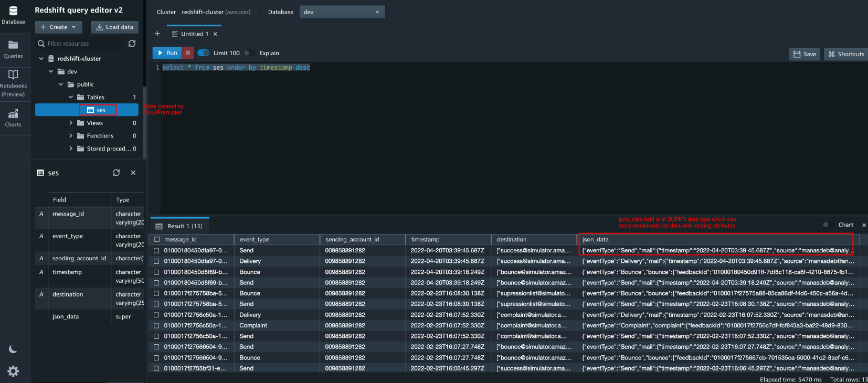Sort by the destination column header

pos(533,239)
